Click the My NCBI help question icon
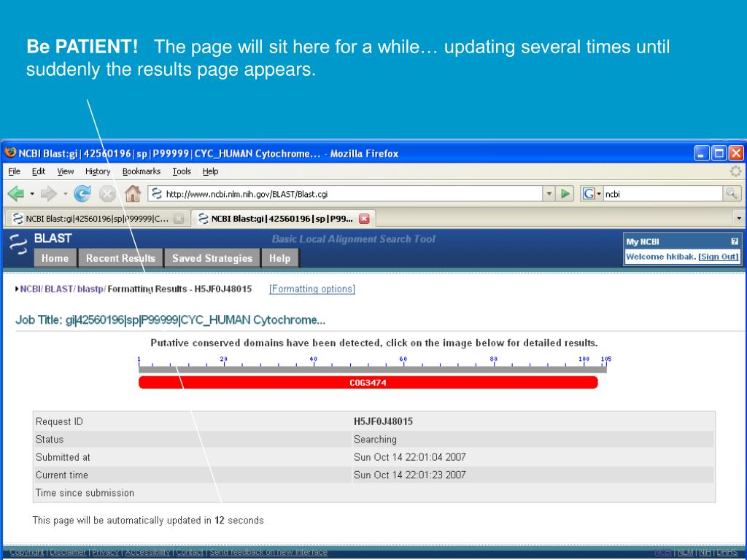This screenshot has width=747, height=560. (734, 241)
